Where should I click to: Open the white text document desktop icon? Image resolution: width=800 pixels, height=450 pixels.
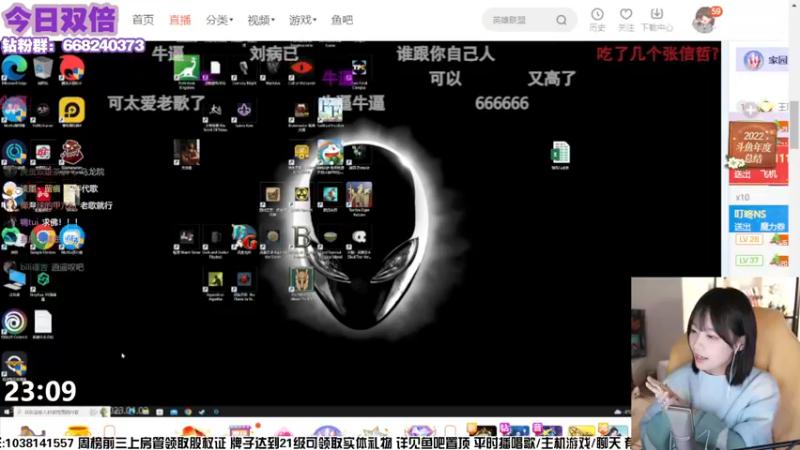click(43, 323)
